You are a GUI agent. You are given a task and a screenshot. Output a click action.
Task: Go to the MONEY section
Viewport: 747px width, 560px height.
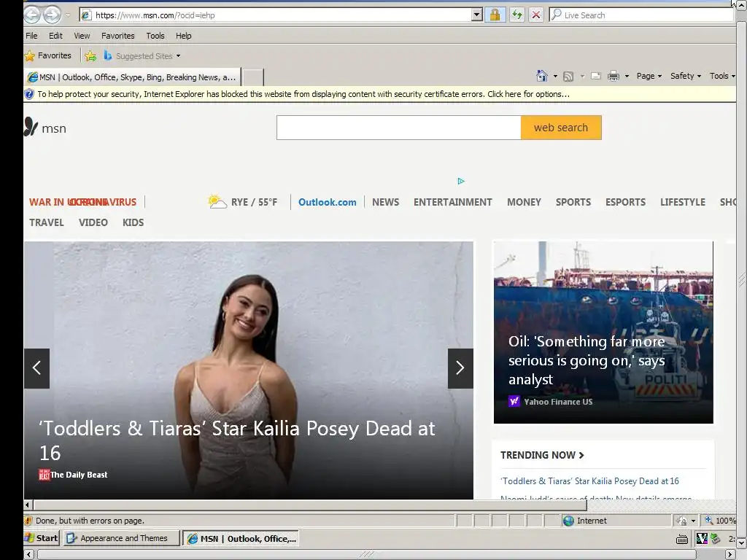coord(524,202)
